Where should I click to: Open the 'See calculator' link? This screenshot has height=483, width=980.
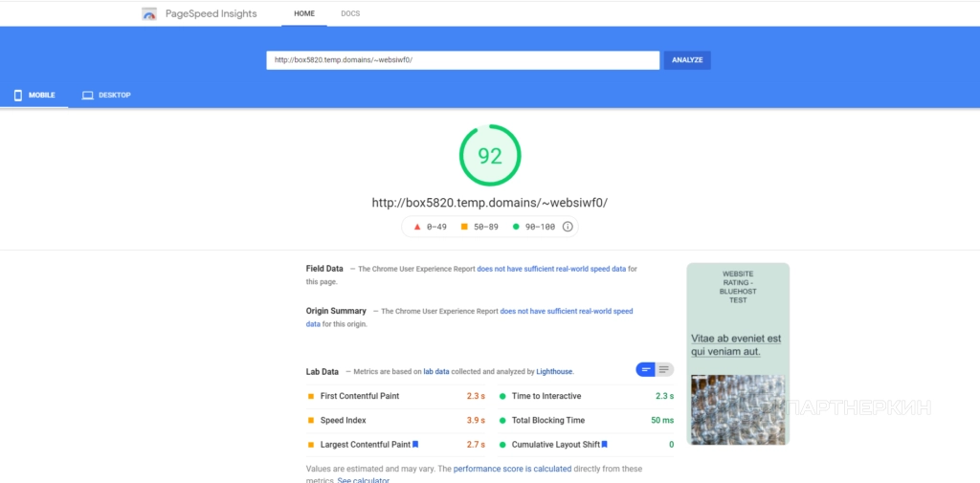[x=363, y=480]
